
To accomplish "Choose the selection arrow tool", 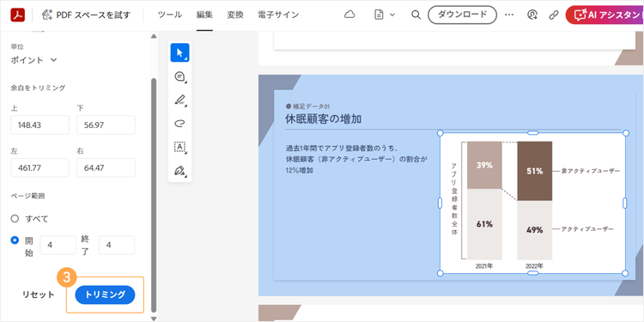I will click(180, 52).
